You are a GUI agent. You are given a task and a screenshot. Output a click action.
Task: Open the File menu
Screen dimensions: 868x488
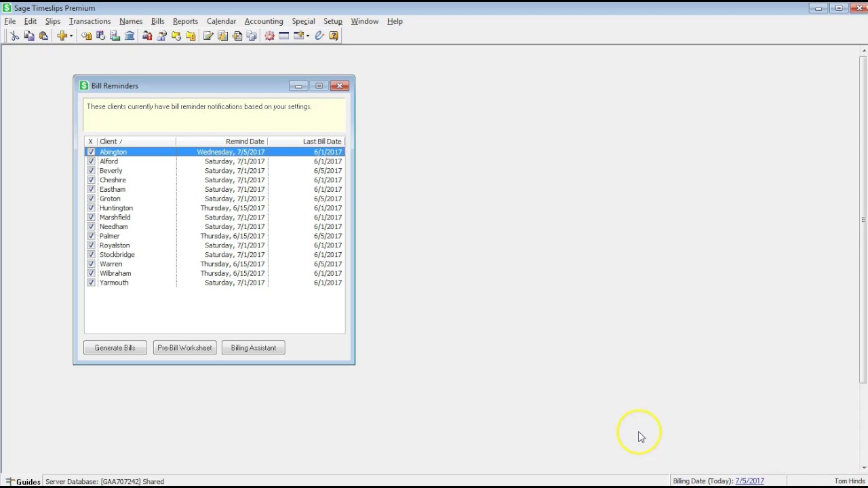pos(10,21)
